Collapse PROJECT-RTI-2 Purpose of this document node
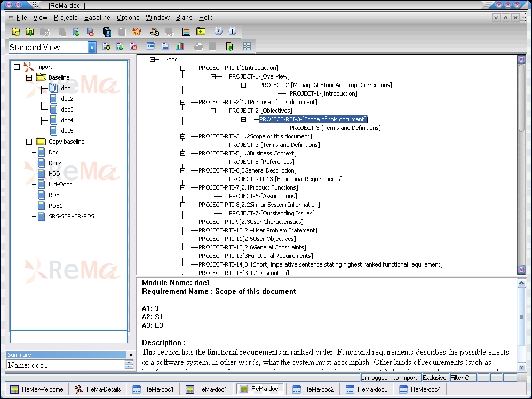532x399 pixels. click(182, 102)
